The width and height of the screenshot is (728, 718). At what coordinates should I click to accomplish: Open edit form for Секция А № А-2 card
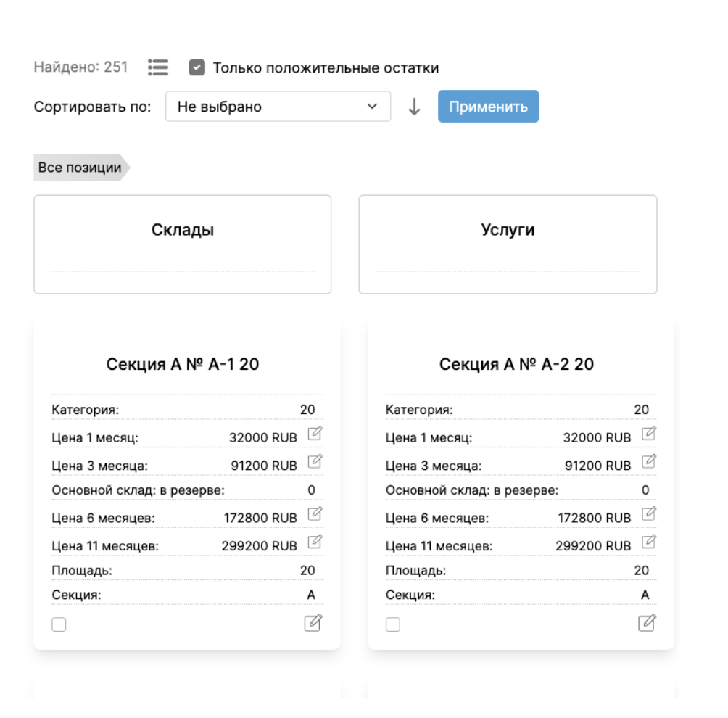pyautogui.click(x=647, y=623)
